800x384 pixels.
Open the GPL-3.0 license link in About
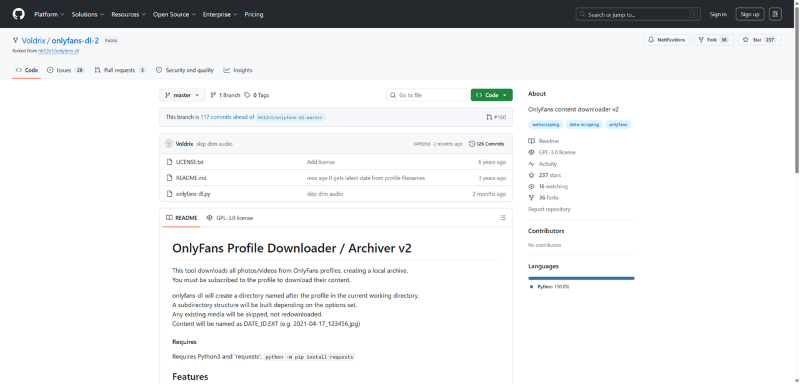[552, 152]
